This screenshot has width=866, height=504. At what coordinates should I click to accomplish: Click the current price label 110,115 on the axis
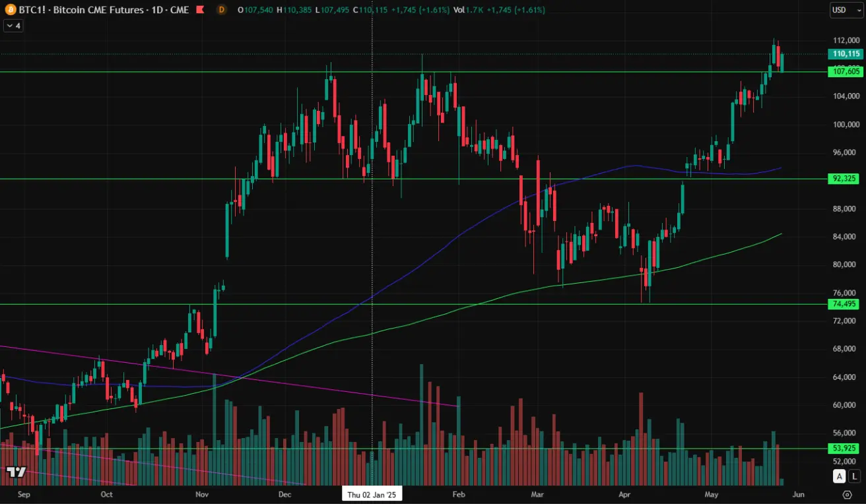pyautogui.click(x=846, y=54)
